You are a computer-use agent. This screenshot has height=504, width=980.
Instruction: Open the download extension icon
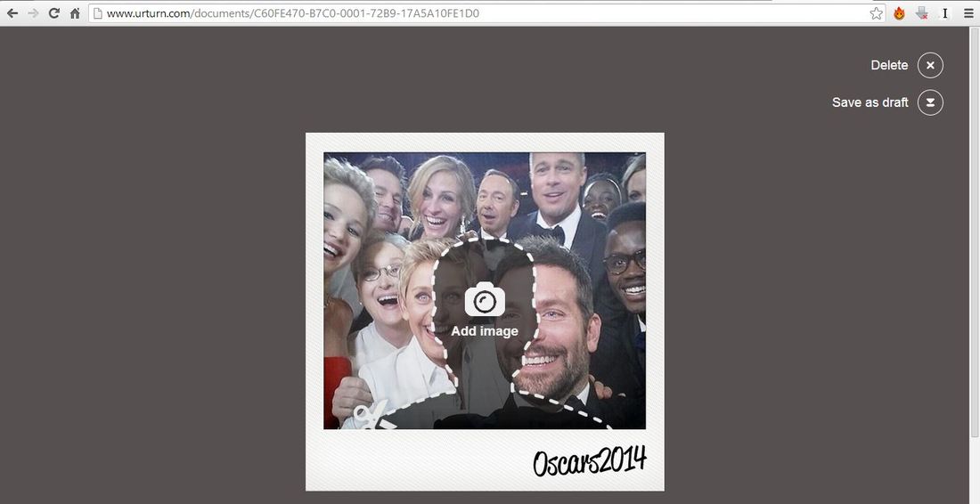pos(922,13)
